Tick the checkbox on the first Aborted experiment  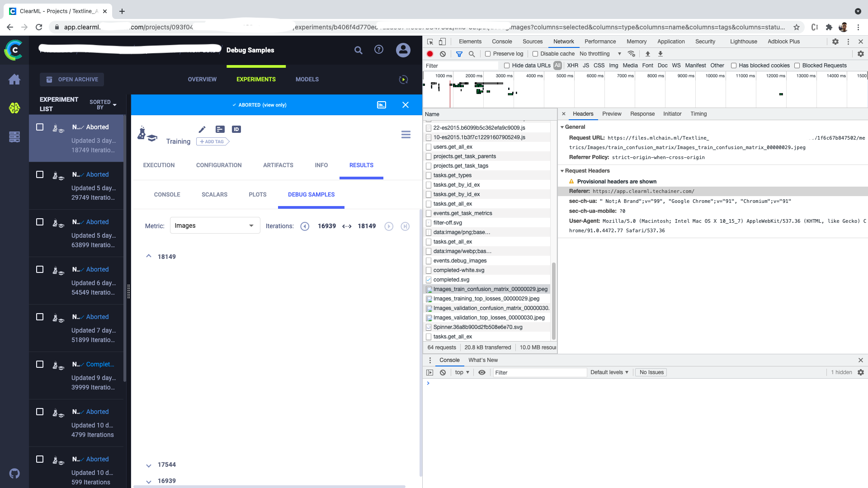[x=39, y=127]
